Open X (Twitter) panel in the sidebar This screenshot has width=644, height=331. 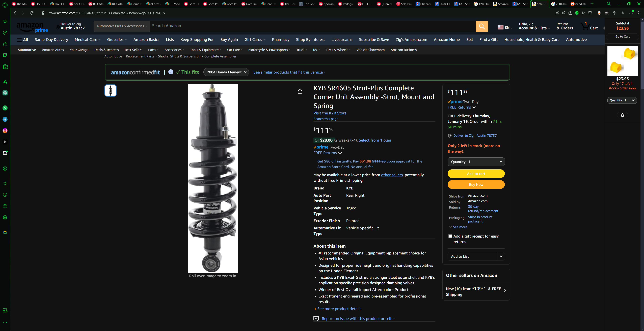pos(5,142)
